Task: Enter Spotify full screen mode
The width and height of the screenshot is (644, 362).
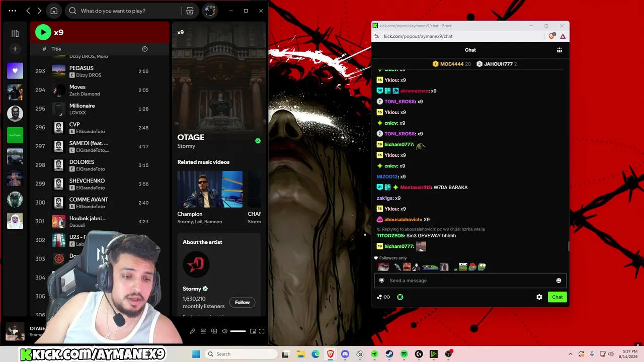Action: point(262,331)
